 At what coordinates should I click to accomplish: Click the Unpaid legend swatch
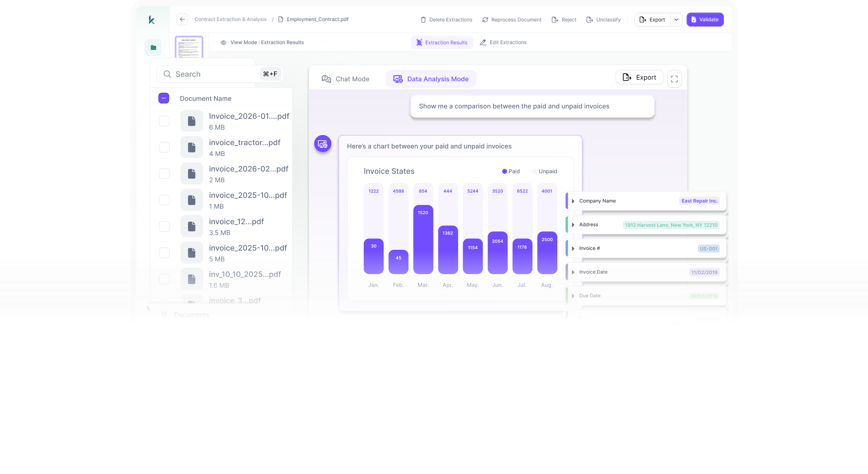coord(535,172)
